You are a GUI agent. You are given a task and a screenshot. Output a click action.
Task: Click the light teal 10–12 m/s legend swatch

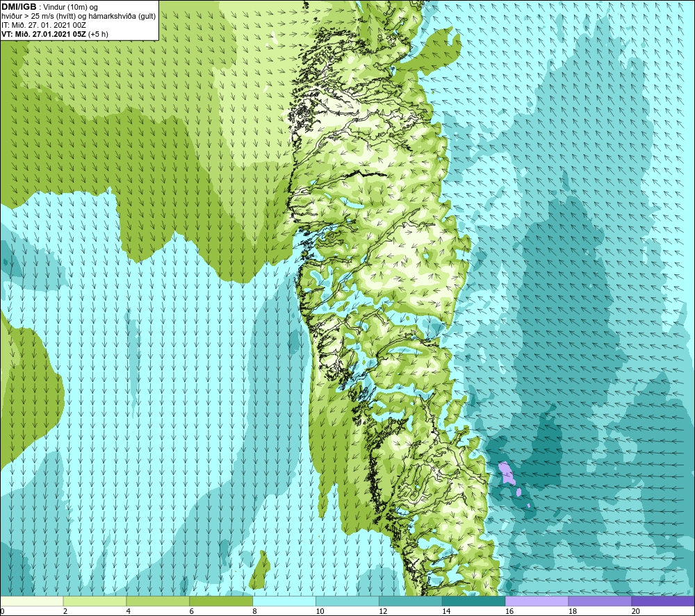coord(347,601)
